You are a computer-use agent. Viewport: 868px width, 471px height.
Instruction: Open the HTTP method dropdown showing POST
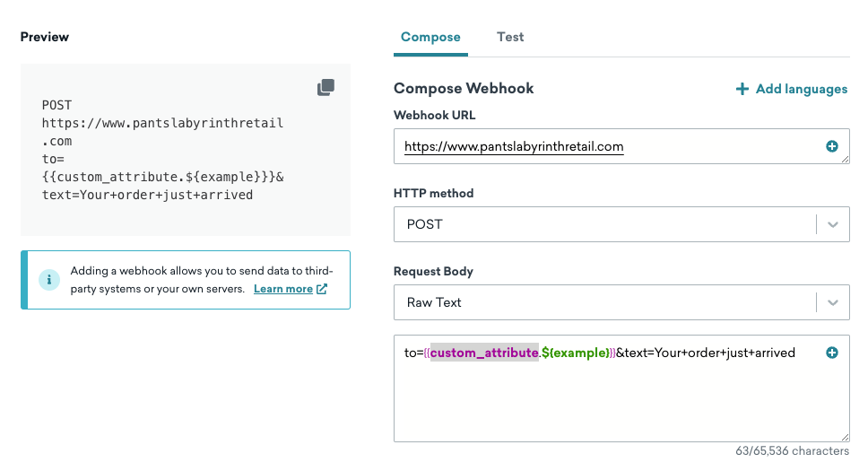click(x=621, y=224)
